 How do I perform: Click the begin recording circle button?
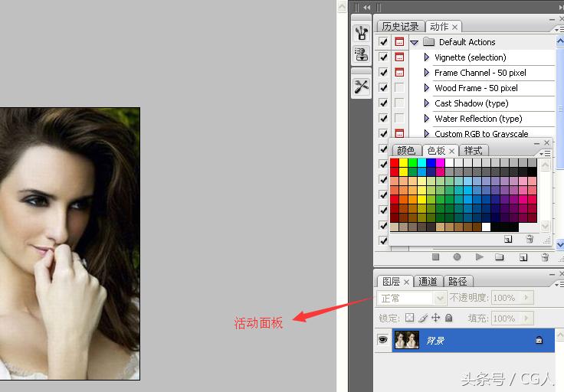point(457,257)
